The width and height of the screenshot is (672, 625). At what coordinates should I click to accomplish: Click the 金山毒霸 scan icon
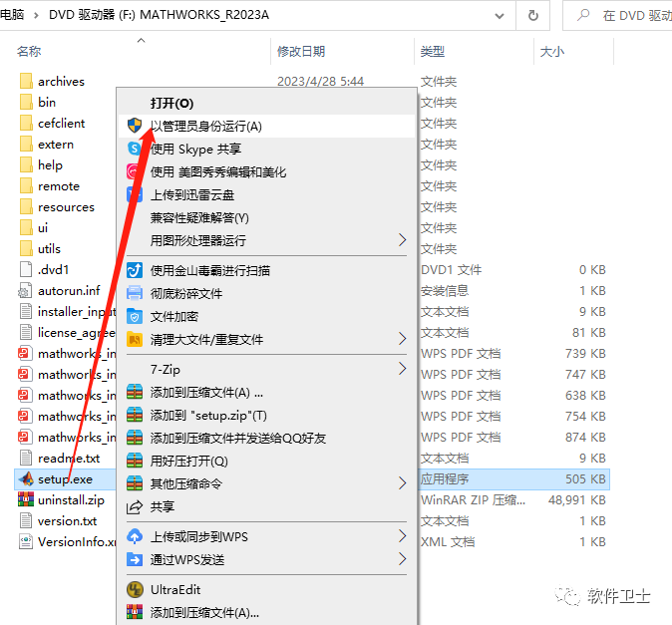tap(135, 270)
